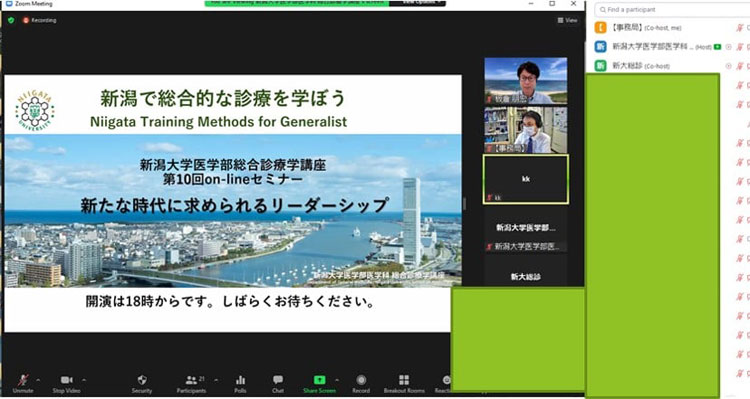Screen dimensions: 750x399
Task: Expand video options arrow next to Stop Video
Action: click(x=84, y=380)
